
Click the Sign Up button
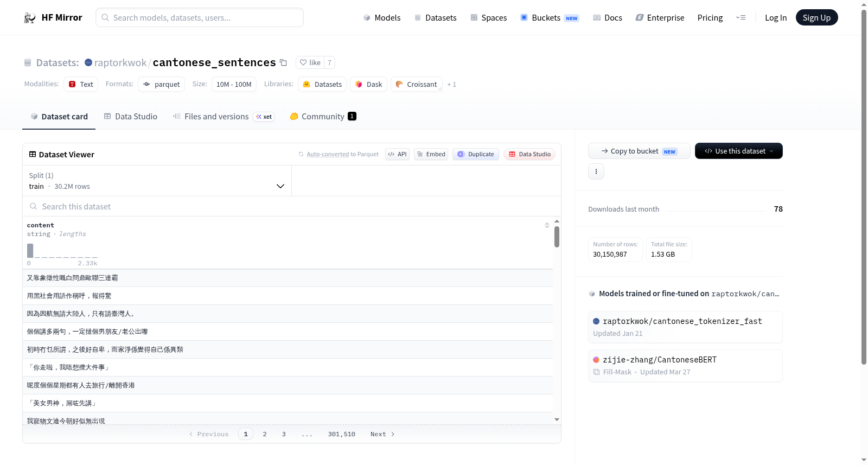tap(816, 18)
